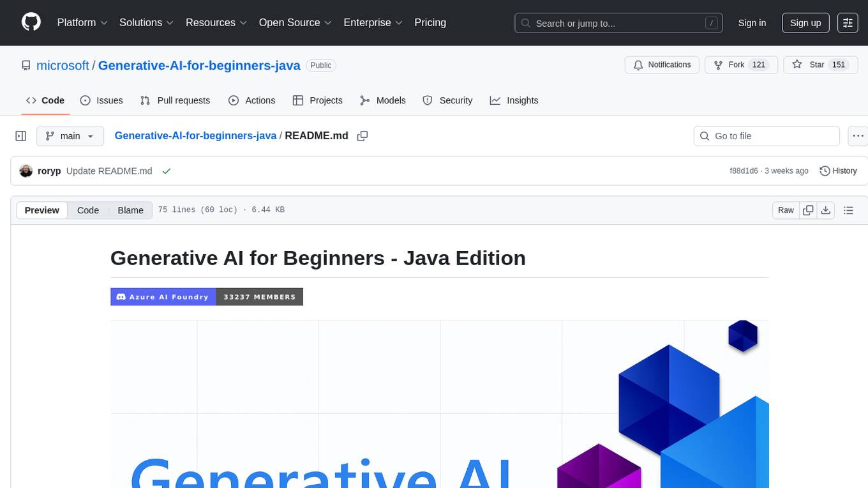The width and height of the screenshot is (868, 488).
Task: Expand the Solutions menu
Action: click(x=147, y=22)
